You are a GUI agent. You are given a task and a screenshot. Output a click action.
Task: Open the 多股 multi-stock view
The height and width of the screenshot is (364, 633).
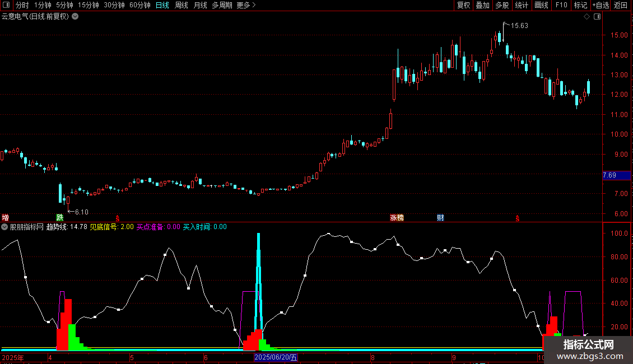(502, 5)
